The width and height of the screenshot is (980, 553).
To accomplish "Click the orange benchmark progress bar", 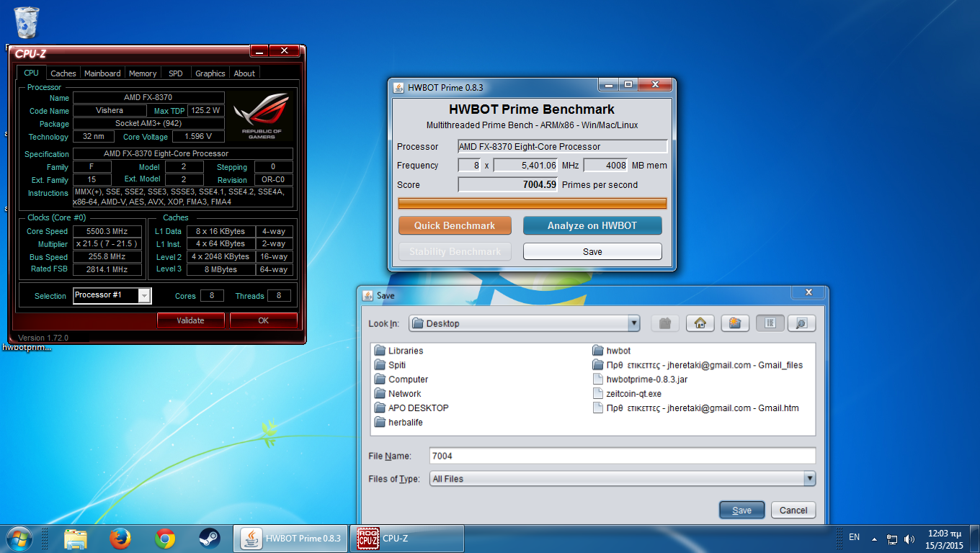I will point(533,203).
